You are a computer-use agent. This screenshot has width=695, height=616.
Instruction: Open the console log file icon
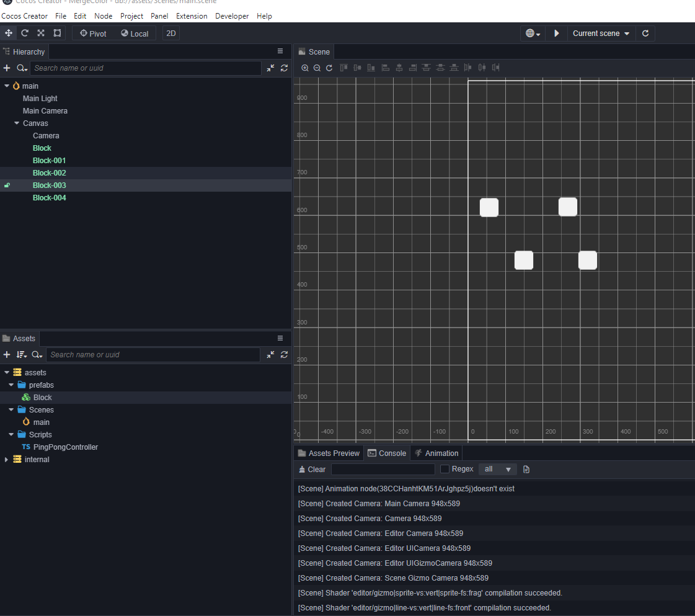tap(526, 470)
